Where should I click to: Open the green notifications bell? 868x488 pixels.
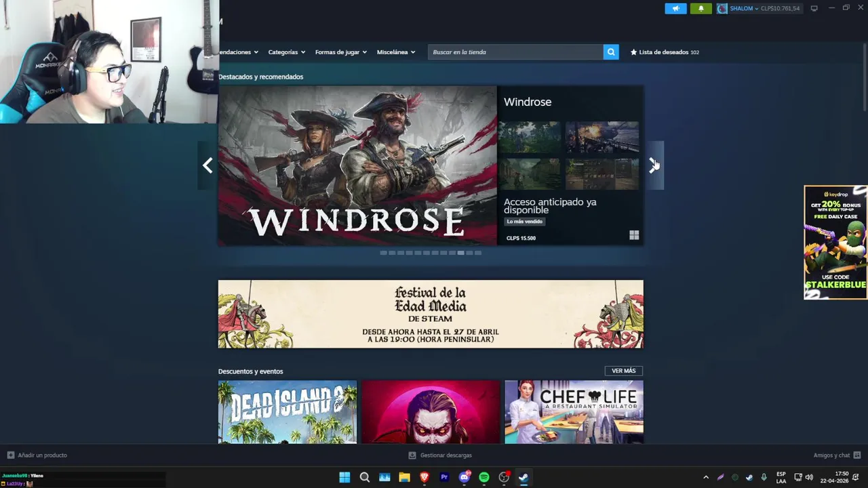(701, 8)
